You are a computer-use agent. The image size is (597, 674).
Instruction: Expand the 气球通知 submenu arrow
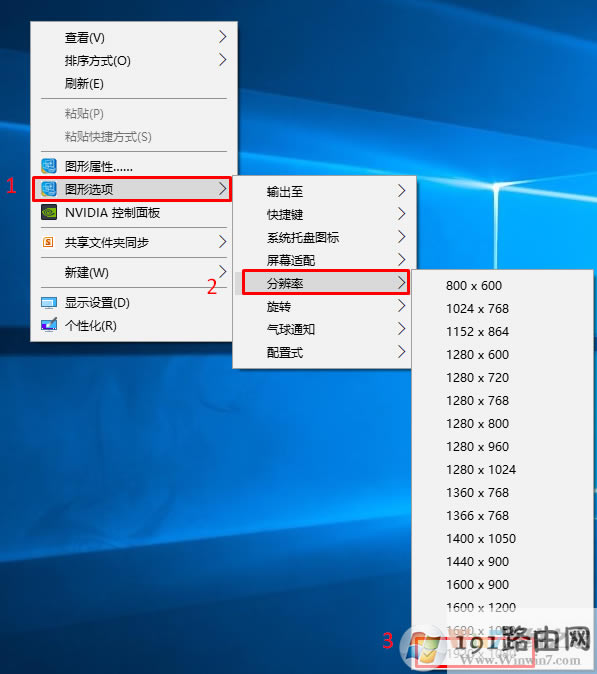pos(401,329)
